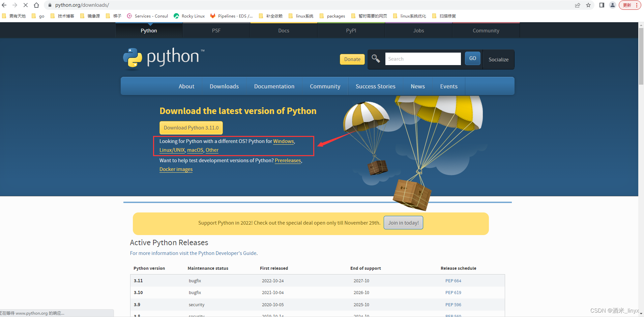Open the PEP 619 release schedule link
Image resolution: width=644 pixels, height=317 pixels.
tap(453, 292)
